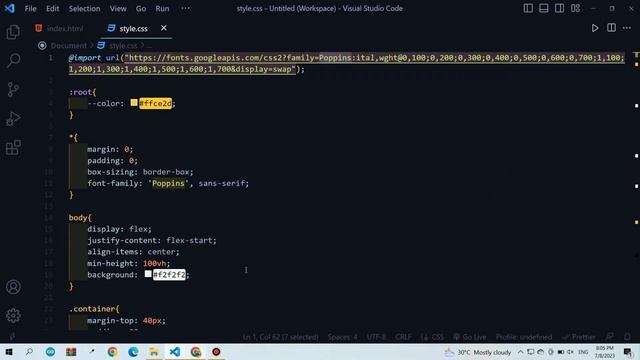Click the Profile: undefined status entry
The width and height of the screenshot is (640, 360).
coord(524,337)
